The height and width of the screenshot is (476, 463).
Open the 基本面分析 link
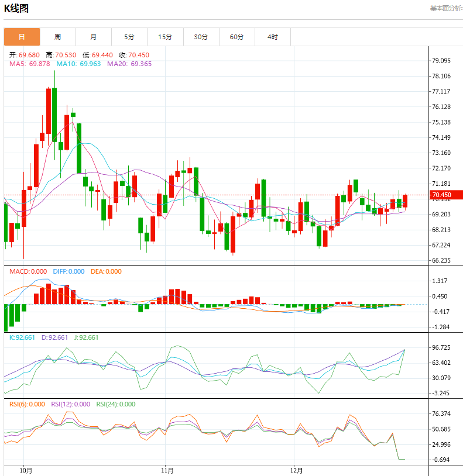pyautogui.click(x=446, y=8)
